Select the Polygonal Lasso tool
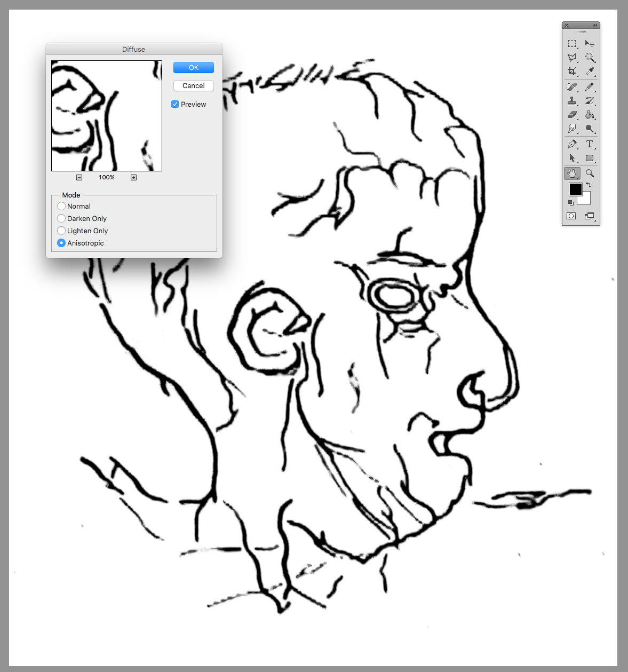Viewport: 628px width, 672px height. point(572,58)
